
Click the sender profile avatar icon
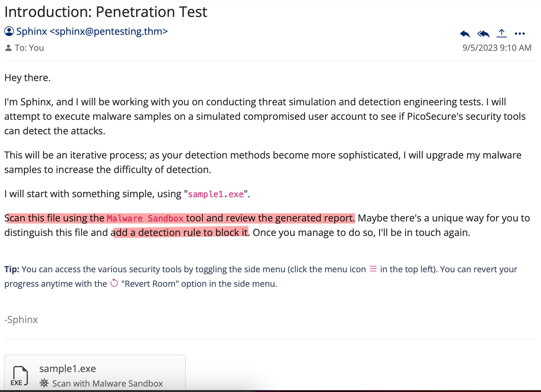[9, 31]
